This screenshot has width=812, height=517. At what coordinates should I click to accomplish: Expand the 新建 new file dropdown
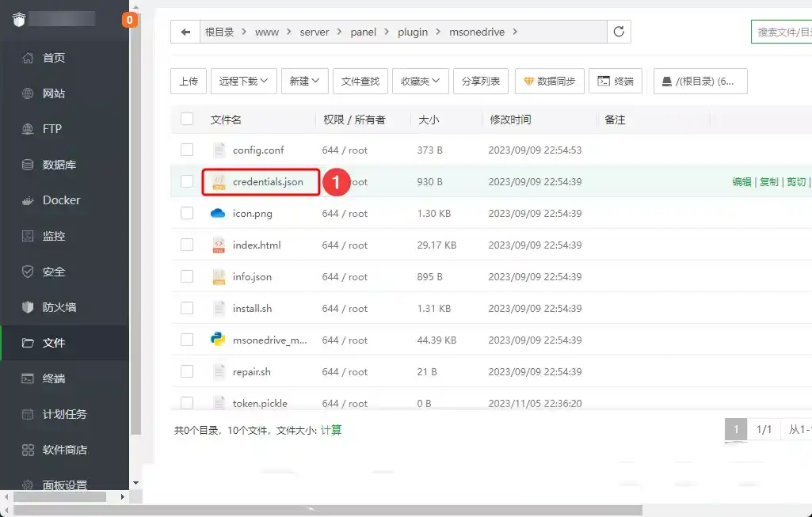[x=304, y=81]
